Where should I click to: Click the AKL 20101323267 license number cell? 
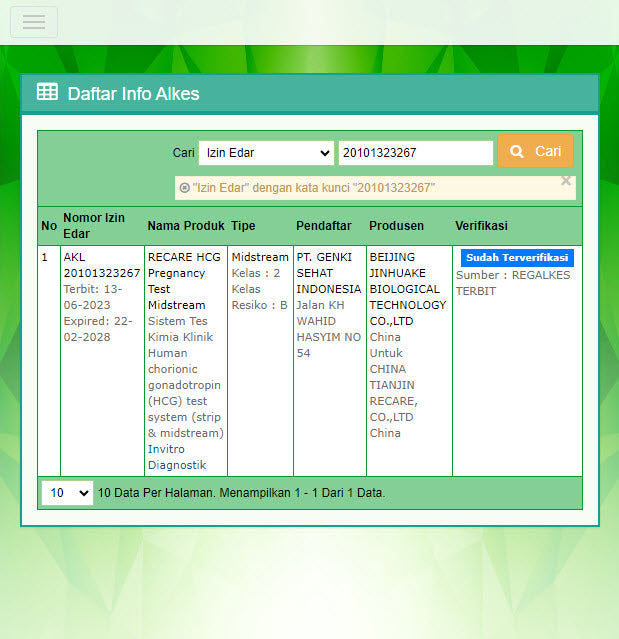[x=101, y=265]
